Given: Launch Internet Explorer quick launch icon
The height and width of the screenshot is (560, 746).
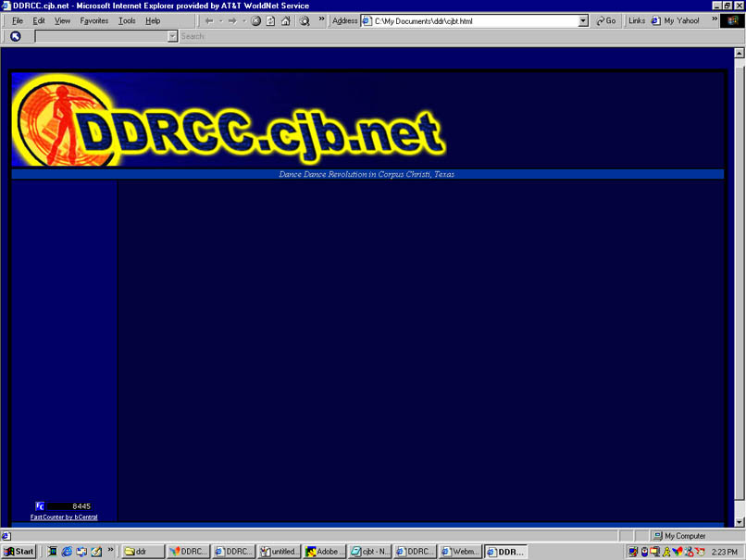Looking at the screenshot, I should pos(67,552).
